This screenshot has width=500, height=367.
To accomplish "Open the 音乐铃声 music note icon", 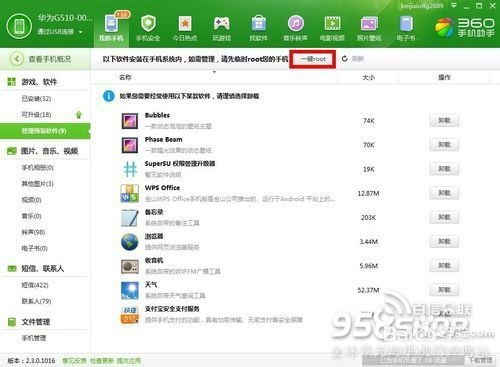I will (295, 24).
